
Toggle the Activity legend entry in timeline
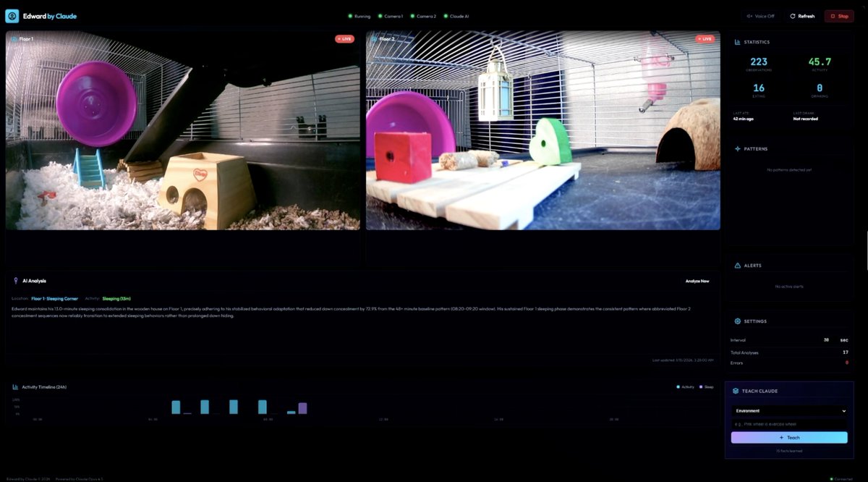(685, 387)
